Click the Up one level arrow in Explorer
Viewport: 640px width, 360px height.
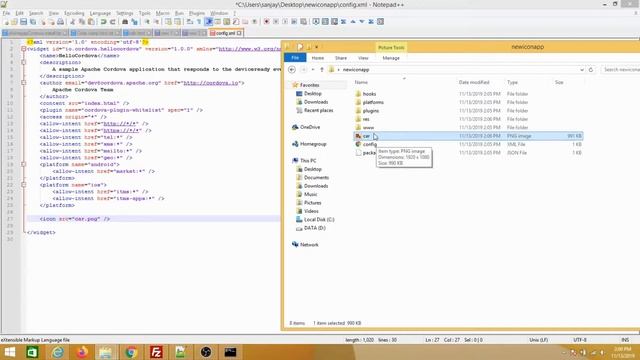[322, 70]
